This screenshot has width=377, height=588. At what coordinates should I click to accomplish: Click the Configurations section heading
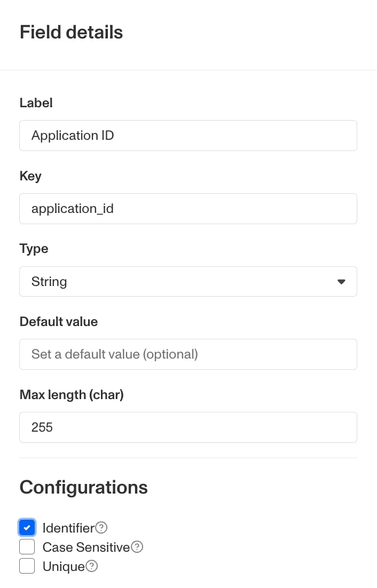point(83,487)
